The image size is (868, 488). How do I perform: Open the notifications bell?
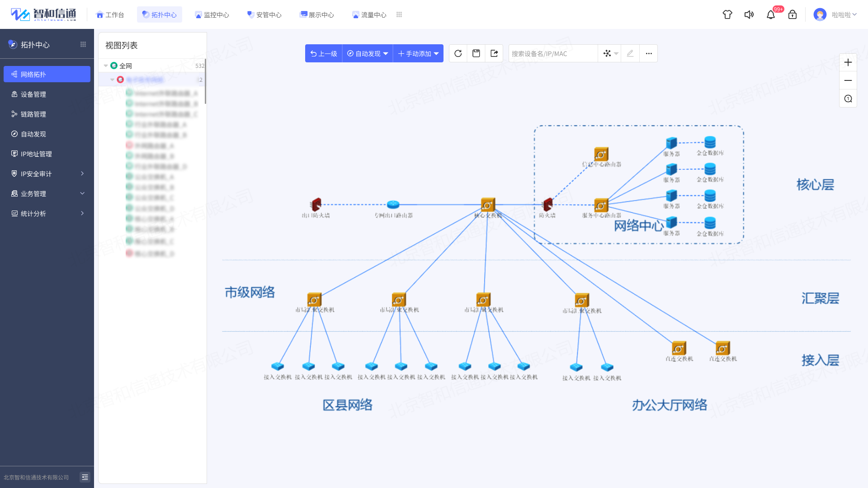[x=771, y=14]
